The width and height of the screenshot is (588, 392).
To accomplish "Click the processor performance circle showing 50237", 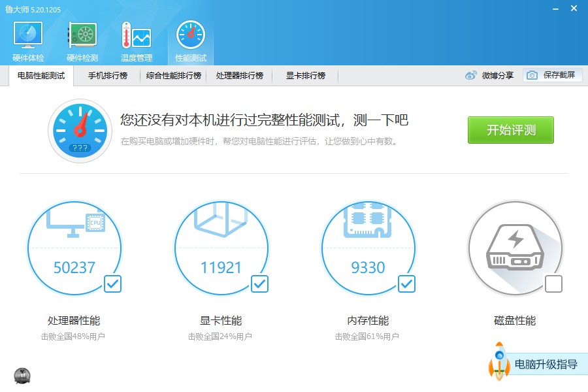I will 74,248.
